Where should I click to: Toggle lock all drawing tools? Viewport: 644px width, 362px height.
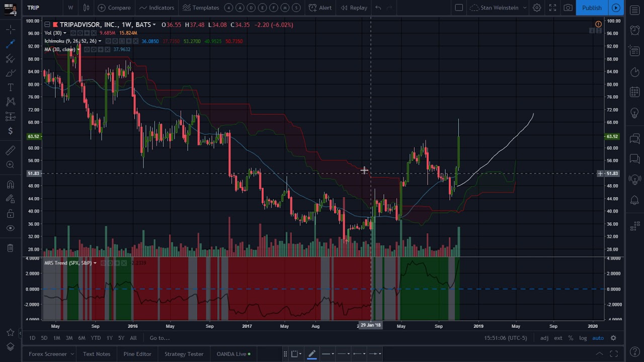[10, 214]
